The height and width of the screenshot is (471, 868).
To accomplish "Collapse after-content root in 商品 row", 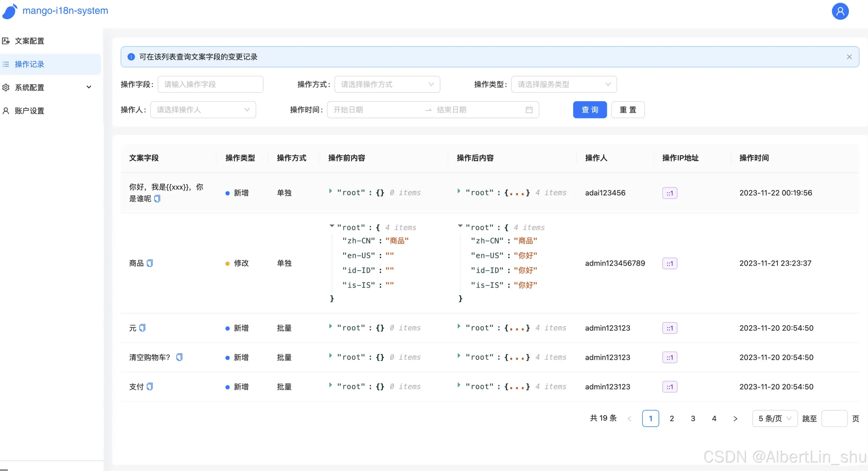I will tap(460, 226).
